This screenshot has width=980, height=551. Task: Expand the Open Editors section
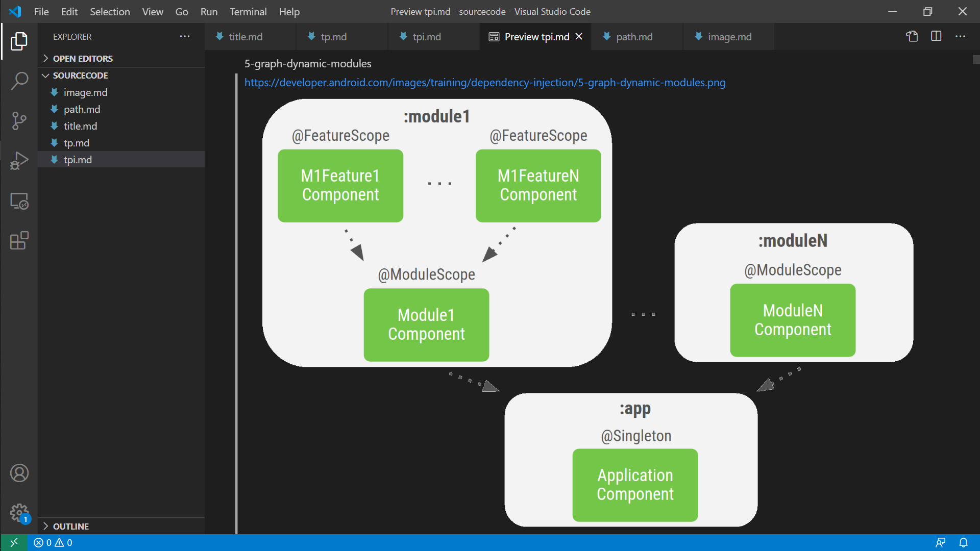(82, 59)
